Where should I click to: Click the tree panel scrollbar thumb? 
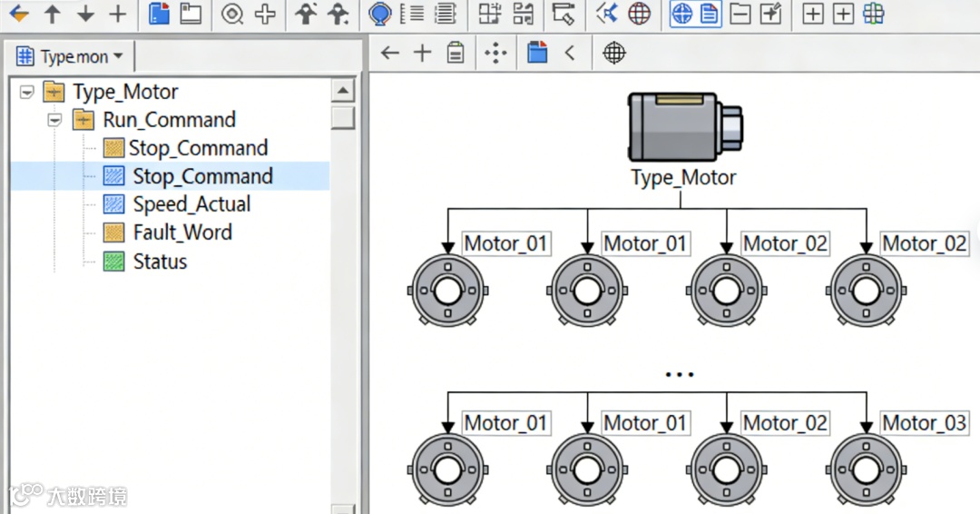click(x=342, y=117)
